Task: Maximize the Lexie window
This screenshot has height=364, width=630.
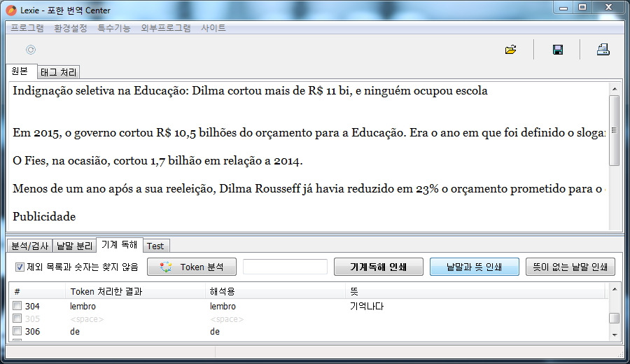Action: pos(582,8)
